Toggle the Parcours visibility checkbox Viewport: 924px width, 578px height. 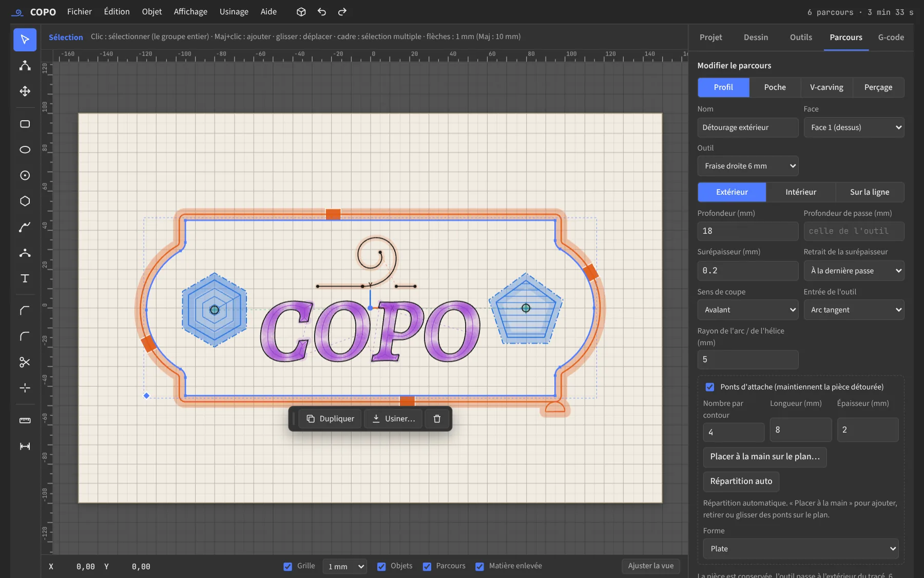(427, 566)
